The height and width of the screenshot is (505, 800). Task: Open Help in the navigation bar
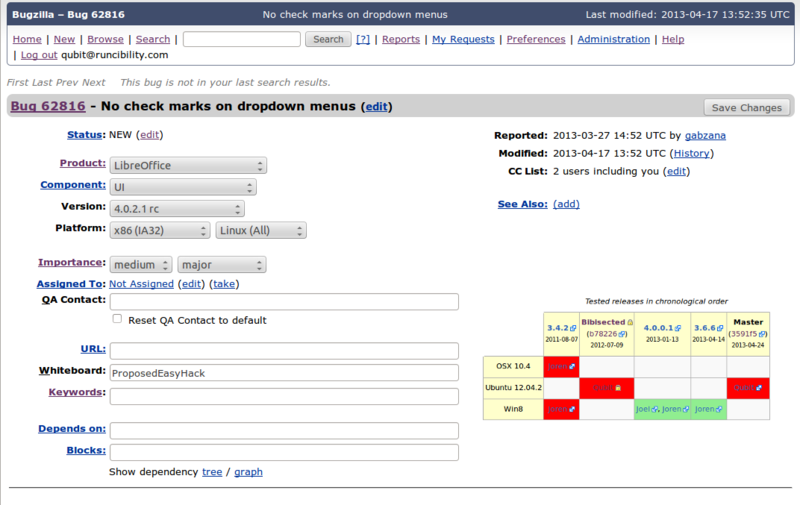(673, 39)
